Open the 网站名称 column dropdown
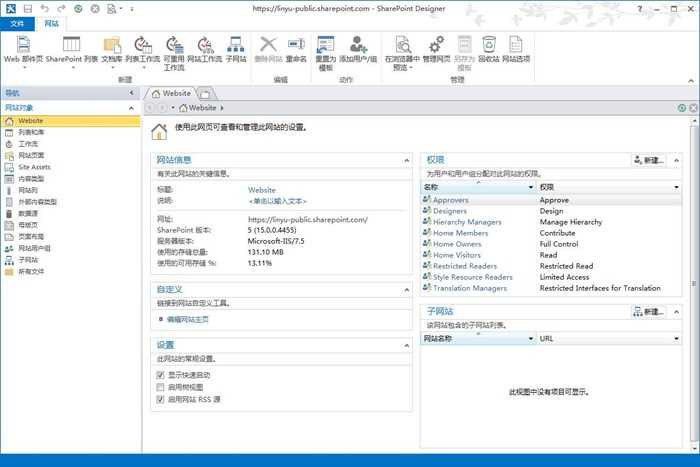 [x=531, y=338]
